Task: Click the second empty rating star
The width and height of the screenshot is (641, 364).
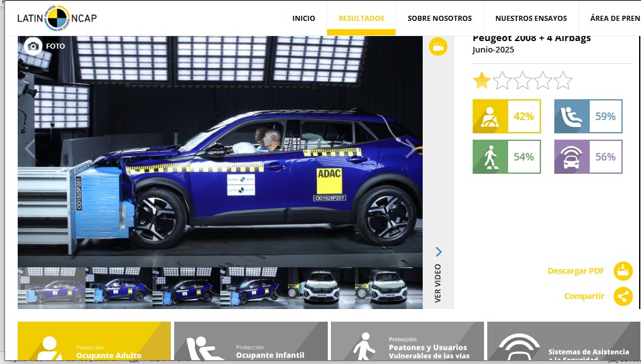Action: [x=502, y=80]
